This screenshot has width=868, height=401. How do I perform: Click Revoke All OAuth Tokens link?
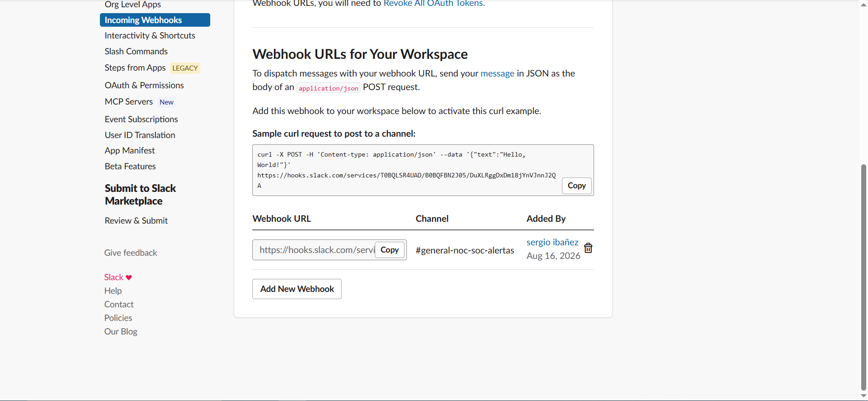click(x=434, y=3)
